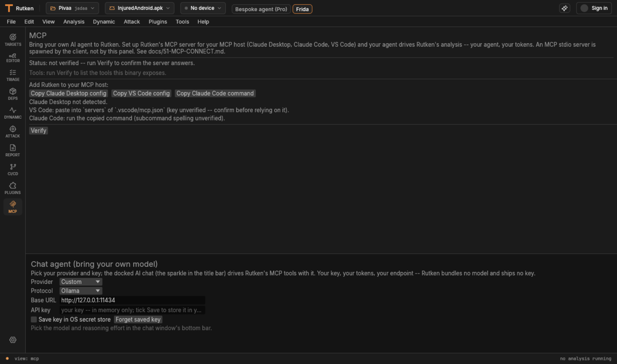Open the Attack menu
Screen dimensions: 617x364
click(132, 22)
